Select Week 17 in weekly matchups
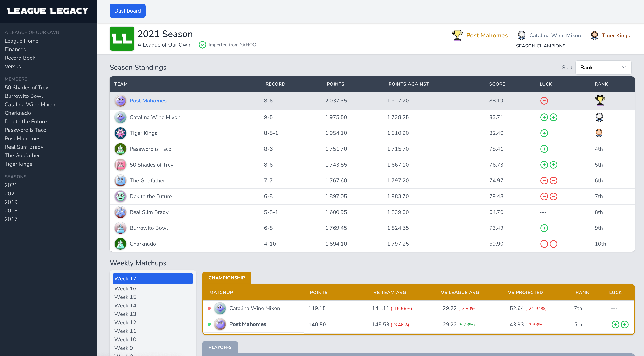644x356 pixels. [x=153, y=279]
